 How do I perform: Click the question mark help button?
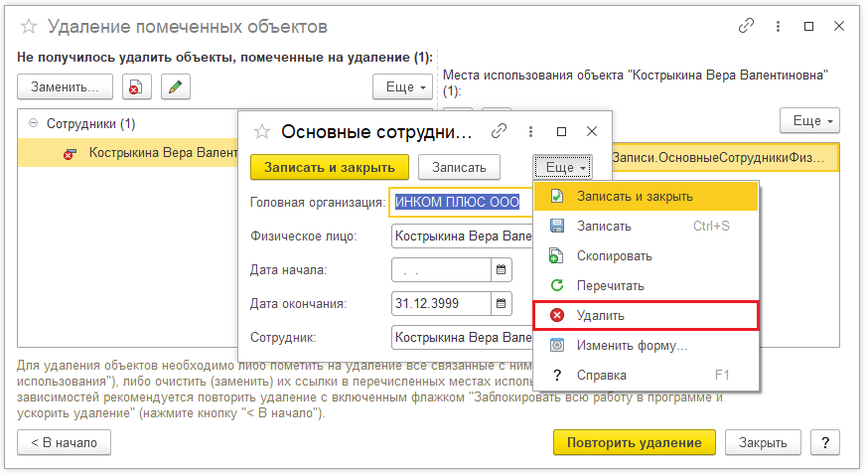pos(825,442)
